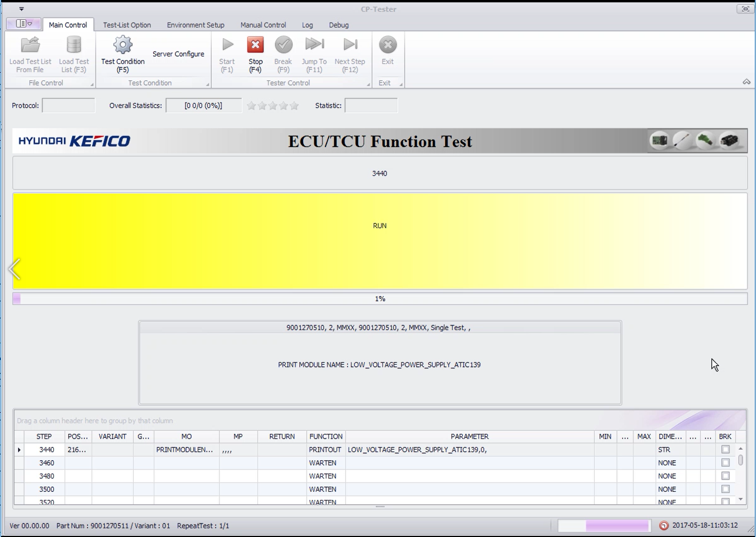The image size is (756, 537).
Task: Click the table scroll down arrow
Action: tap(741, 499)
